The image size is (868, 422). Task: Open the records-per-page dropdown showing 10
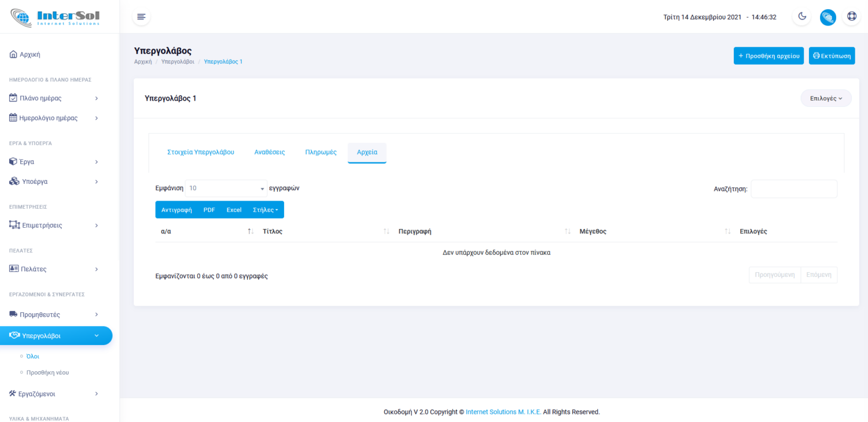[226, 188]
